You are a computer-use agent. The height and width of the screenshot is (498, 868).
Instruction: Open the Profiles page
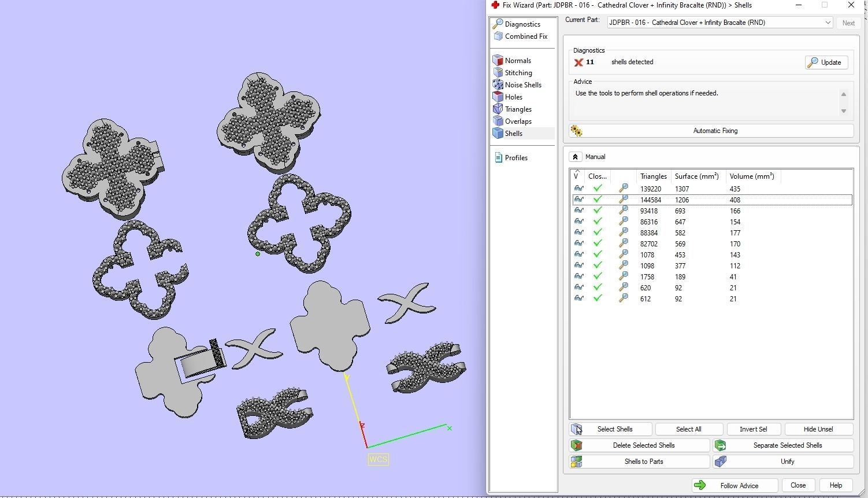coord(516,158)
